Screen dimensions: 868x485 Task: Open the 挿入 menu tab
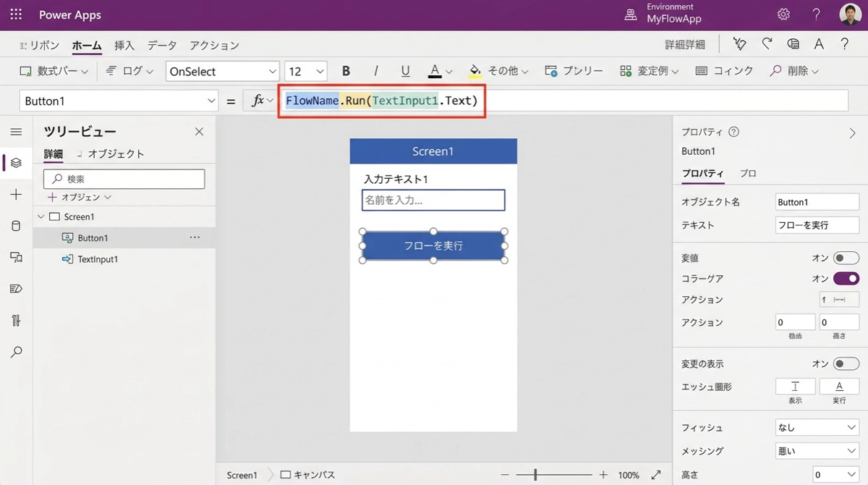(x=124, y=46)
